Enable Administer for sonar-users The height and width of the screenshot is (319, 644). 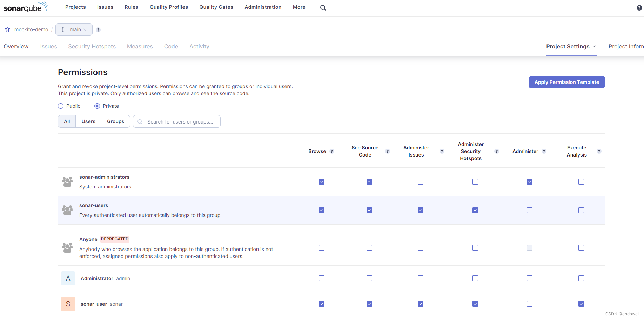pos(530,210)
